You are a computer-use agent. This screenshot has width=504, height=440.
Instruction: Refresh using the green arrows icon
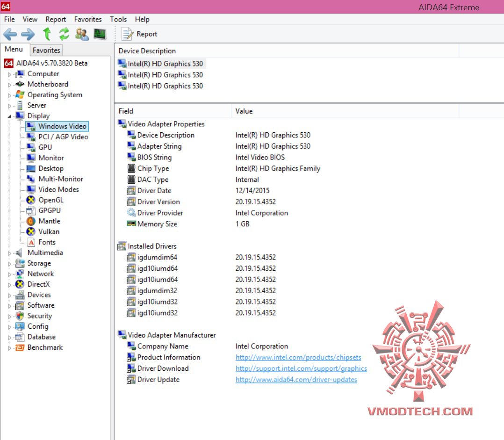pos(65,34)
